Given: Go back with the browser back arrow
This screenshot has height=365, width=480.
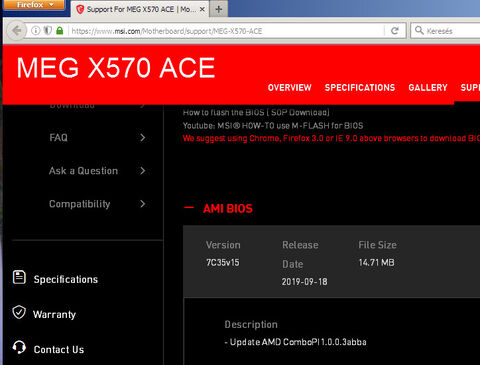Looking at the screenshot, I should (x=16, y=31).
